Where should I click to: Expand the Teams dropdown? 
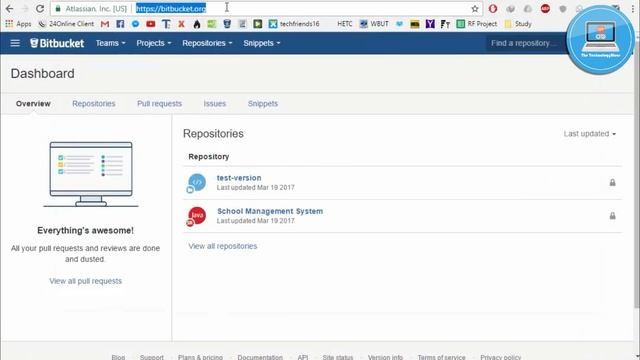pos(111,43)
